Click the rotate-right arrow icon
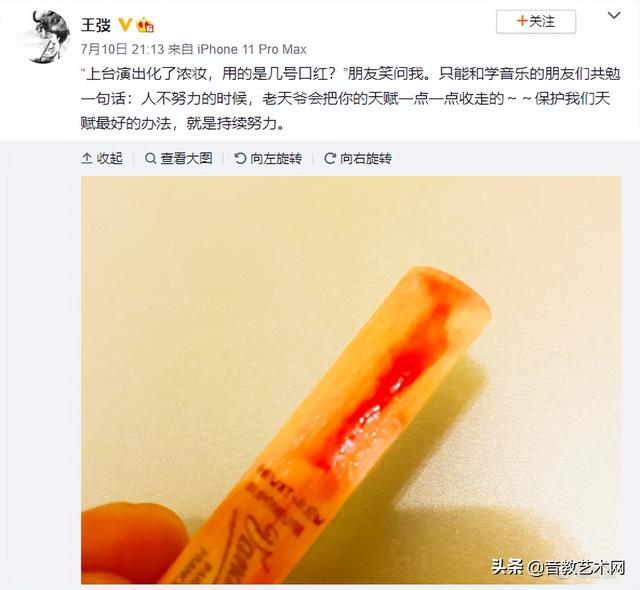Image resolution: width=640 pixels, height=590 pixels. pos(330,158)
